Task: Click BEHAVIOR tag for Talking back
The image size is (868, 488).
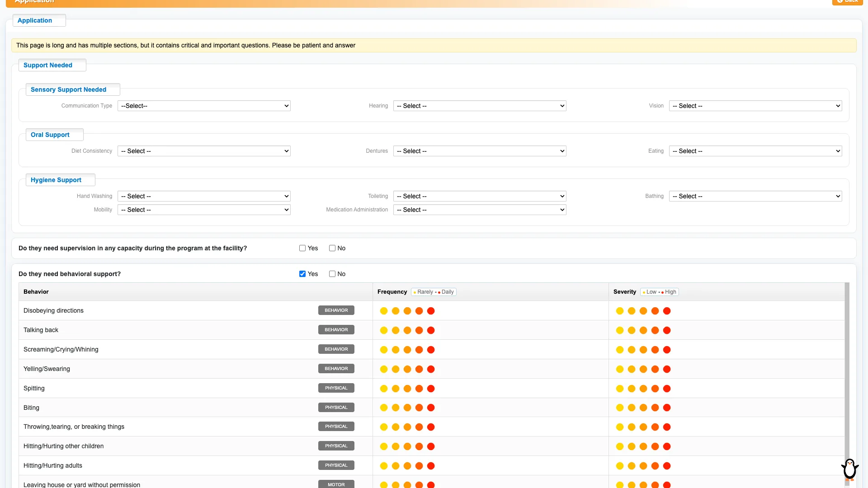Action: [336, 330]
